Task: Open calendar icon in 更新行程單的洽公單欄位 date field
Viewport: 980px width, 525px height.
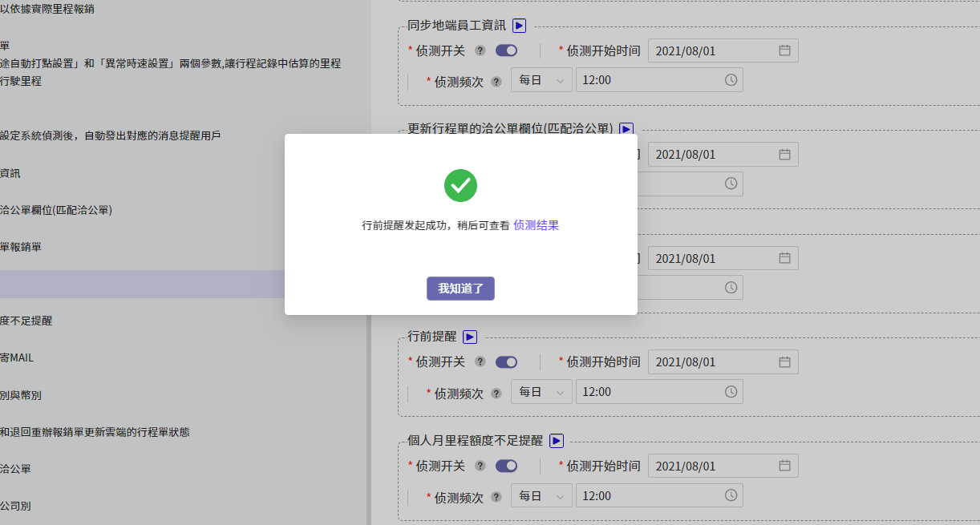Action: tap(784, 154)
